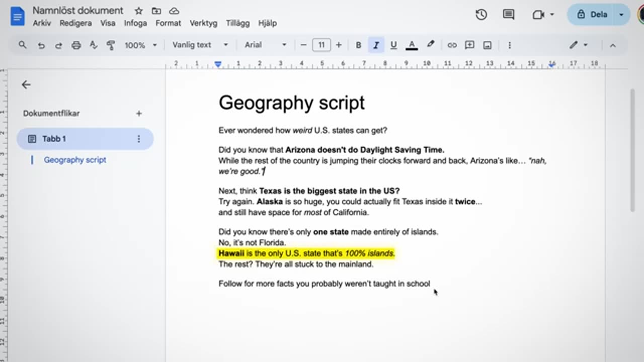Redo the last action
Viewport: 644px width, 362px height.
(58, 45)
